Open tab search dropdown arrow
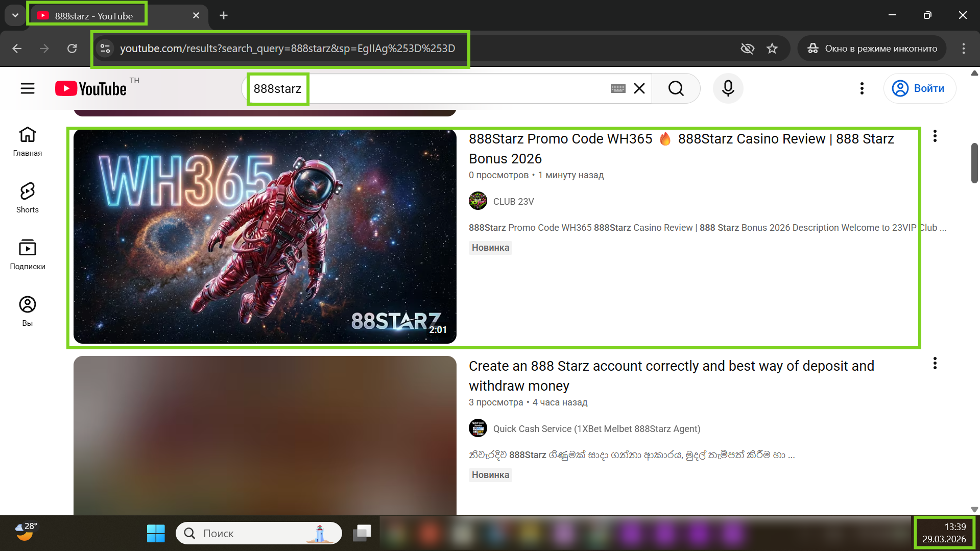980x551 pixels. click(x=15, y=15)
